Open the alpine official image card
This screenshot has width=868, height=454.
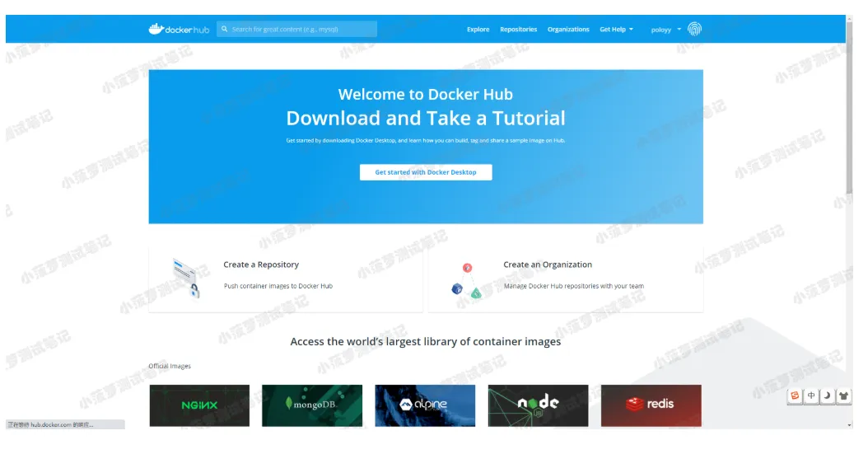pyautogui.click(x=425, y=405)
